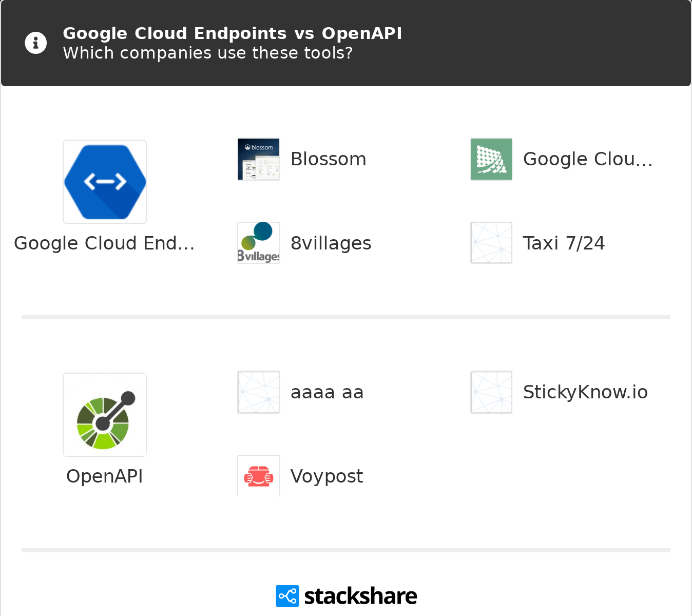This screenshot has height=616, width=692.
Task: Open the Google Cloud Endpoints hexagon logo
Action: click(x=105, y=182)
